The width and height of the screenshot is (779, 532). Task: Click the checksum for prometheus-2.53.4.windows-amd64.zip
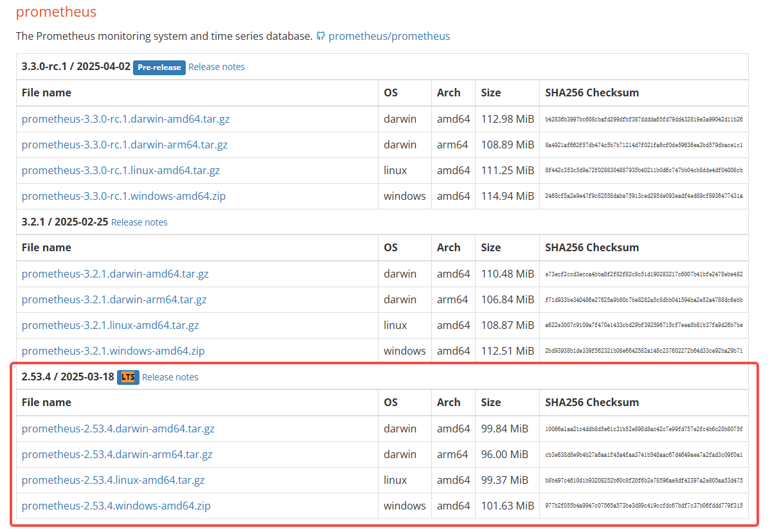pyautogui.click(x=644, y=506)
